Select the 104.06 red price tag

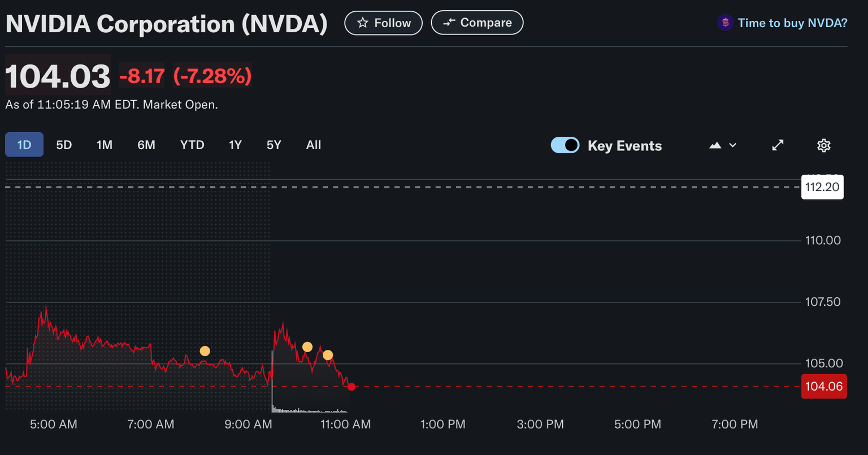824,387
